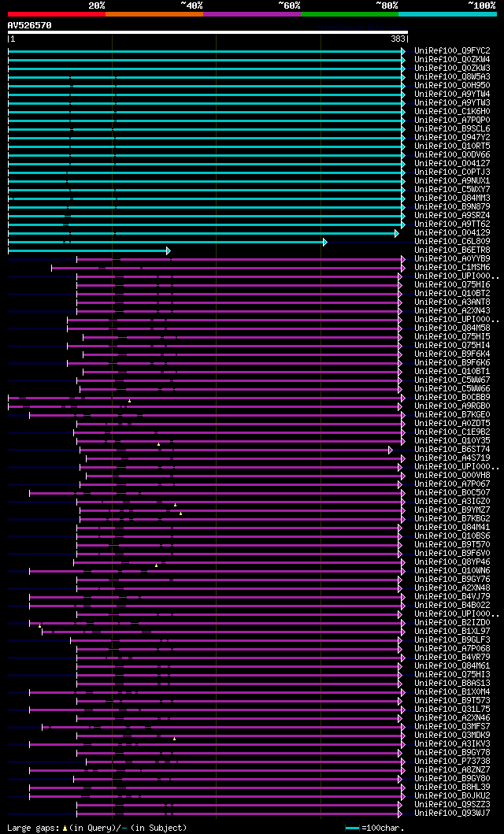Click the purple arrowhead ending the A0YYB9 alignment
The width and height of the screenshot is (504, 834).
click(x=403, y=260)
